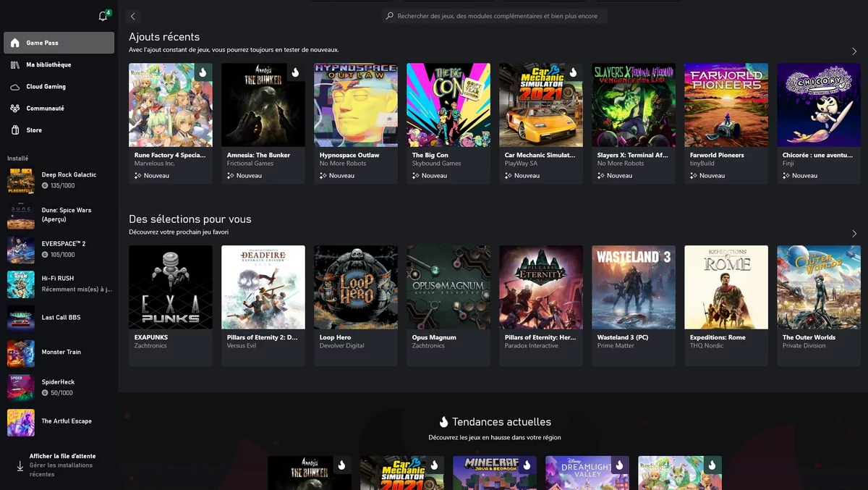Open Expeditions: Rome game card
The image size is (868, 490).
coord(726,305)
